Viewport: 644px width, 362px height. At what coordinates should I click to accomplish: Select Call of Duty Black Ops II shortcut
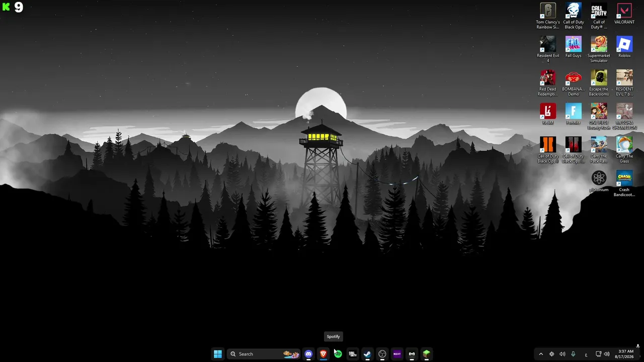point(548,150)
